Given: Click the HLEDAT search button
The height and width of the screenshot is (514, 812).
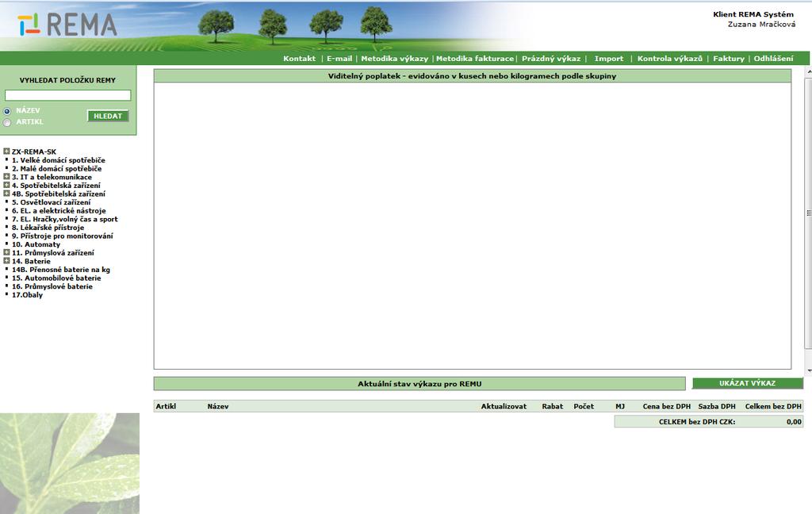Looking at the screenshot, I should (108, 116).
